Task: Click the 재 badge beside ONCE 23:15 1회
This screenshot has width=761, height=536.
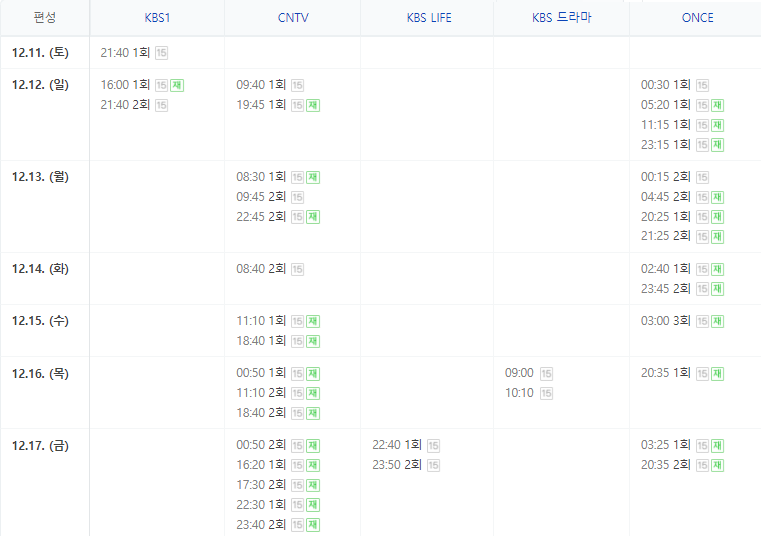Action: pyautogui.click(x=718, y=145)
